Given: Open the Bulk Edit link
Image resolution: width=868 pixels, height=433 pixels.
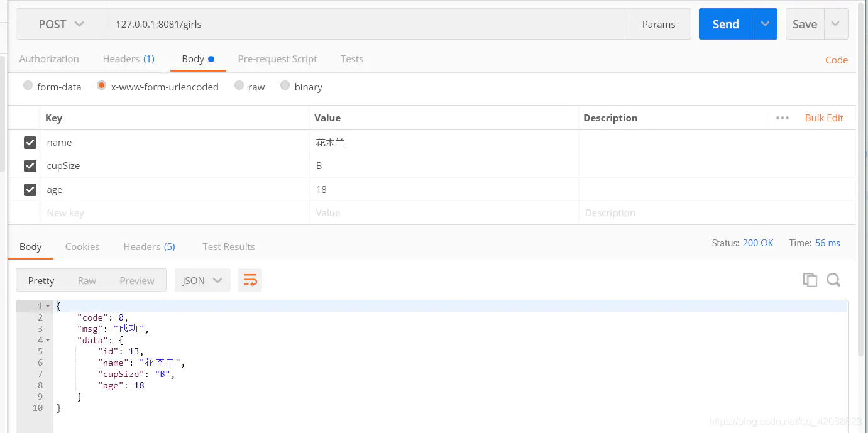Looking at the screenshot, I should point(824,118).
